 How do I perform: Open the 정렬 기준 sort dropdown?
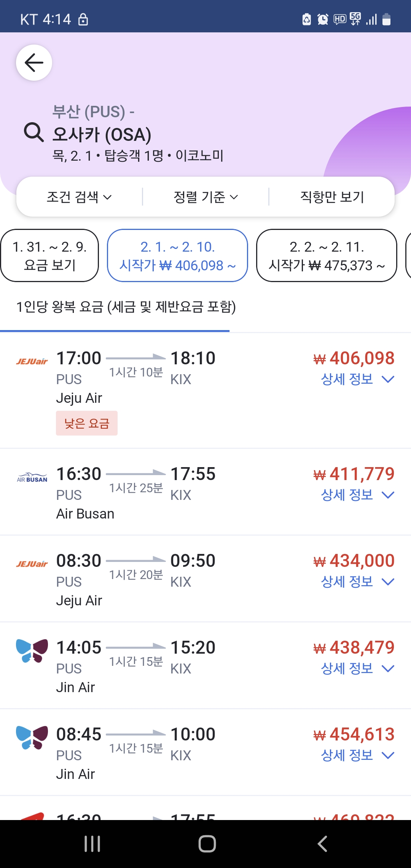[x=205, y=197]
